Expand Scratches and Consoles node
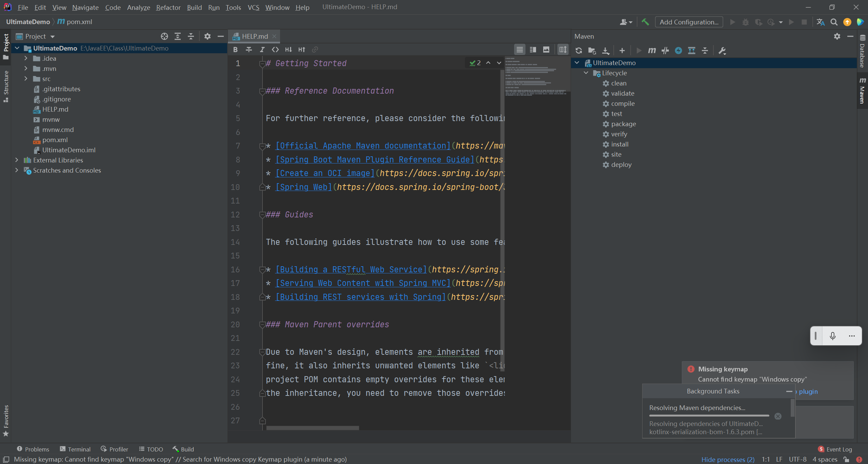This screenshot has height=464, width=868. pyautogui.click(x=17, y=170)
